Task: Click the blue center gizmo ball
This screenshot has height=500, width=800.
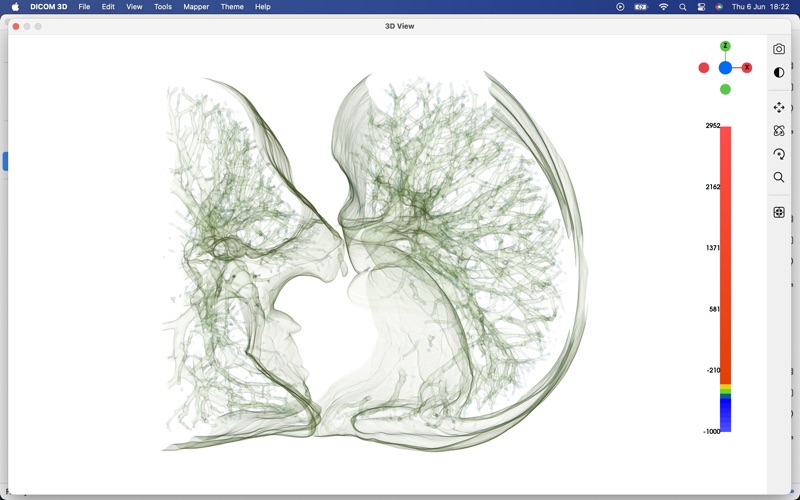Action: 725,68
